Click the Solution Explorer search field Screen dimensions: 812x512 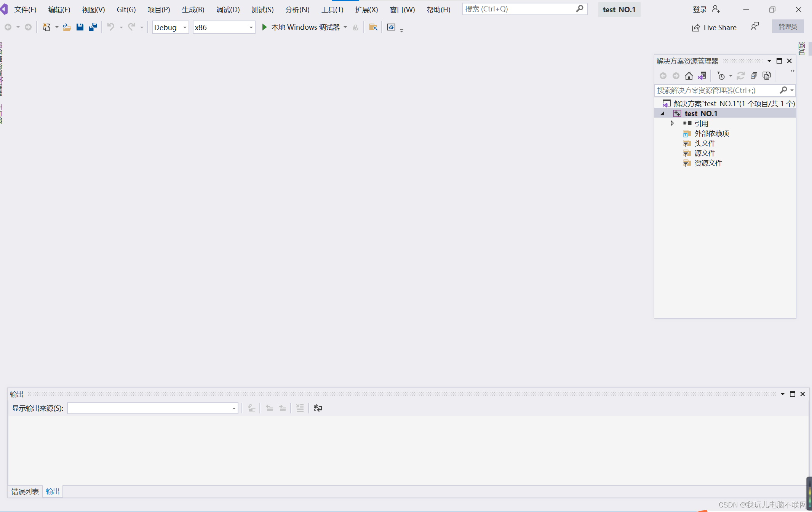716,90
